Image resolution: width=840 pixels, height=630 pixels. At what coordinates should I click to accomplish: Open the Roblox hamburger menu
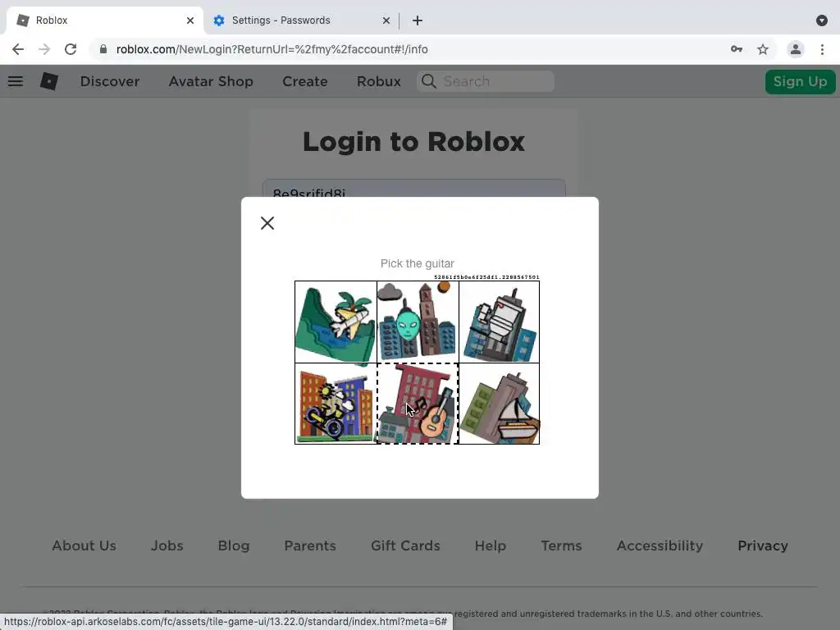click(16, 81)
